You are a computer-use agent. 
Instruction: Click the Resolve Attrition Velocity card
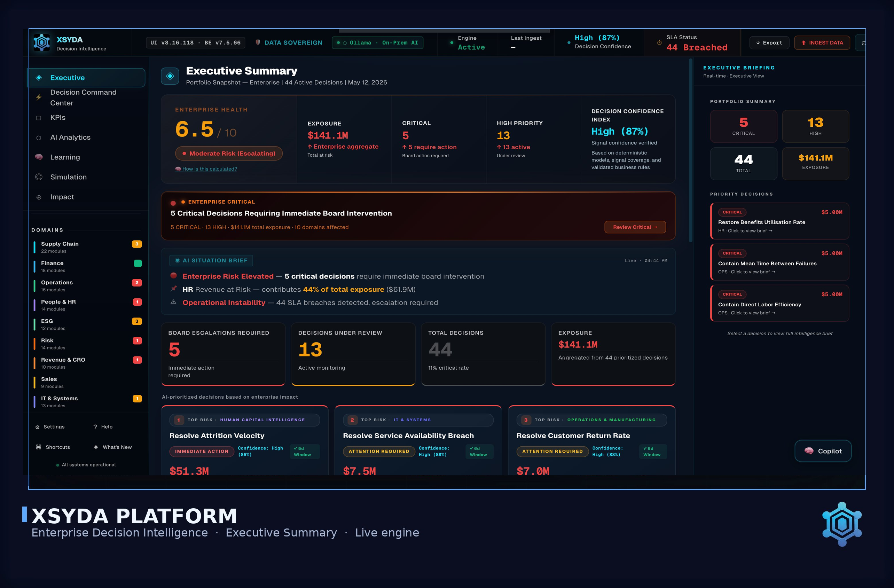point(244,440)
